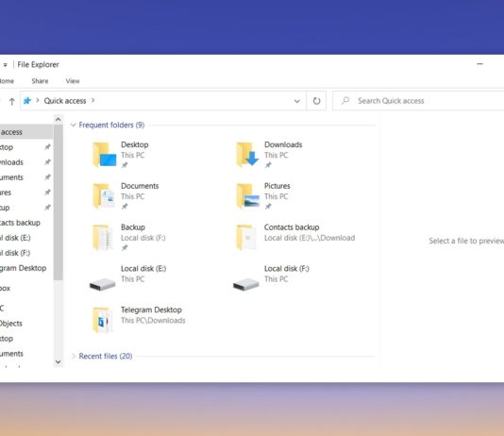Screen dimensions: 504x436
Task: Open the Contacts backup folder icon
Action: 246,238
